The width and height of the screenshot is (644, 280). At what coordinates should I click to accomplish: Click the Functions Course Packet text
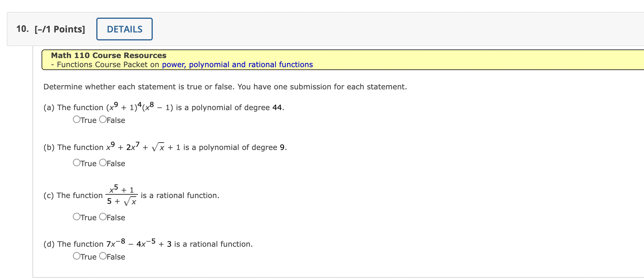pos(105,65)
